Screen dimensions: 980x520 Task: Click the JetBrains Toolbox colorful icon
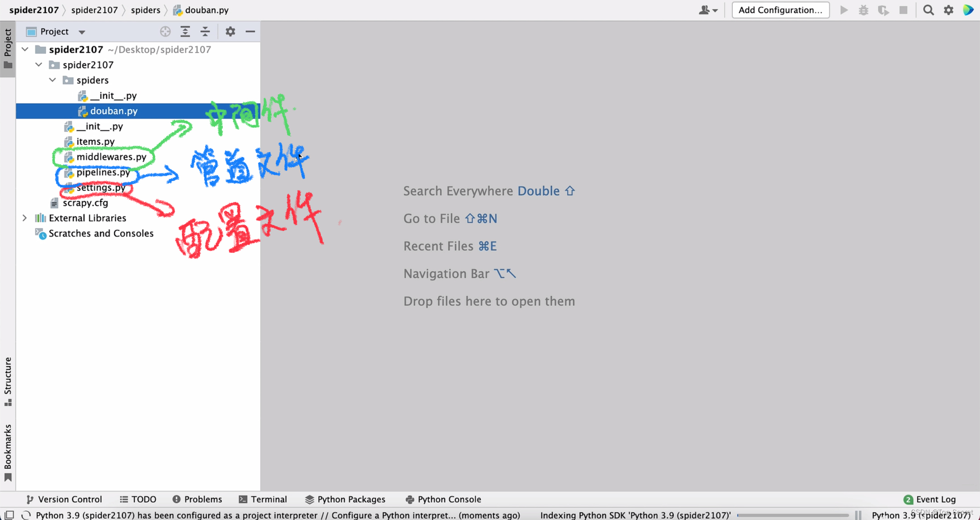[x=968, y=10]
